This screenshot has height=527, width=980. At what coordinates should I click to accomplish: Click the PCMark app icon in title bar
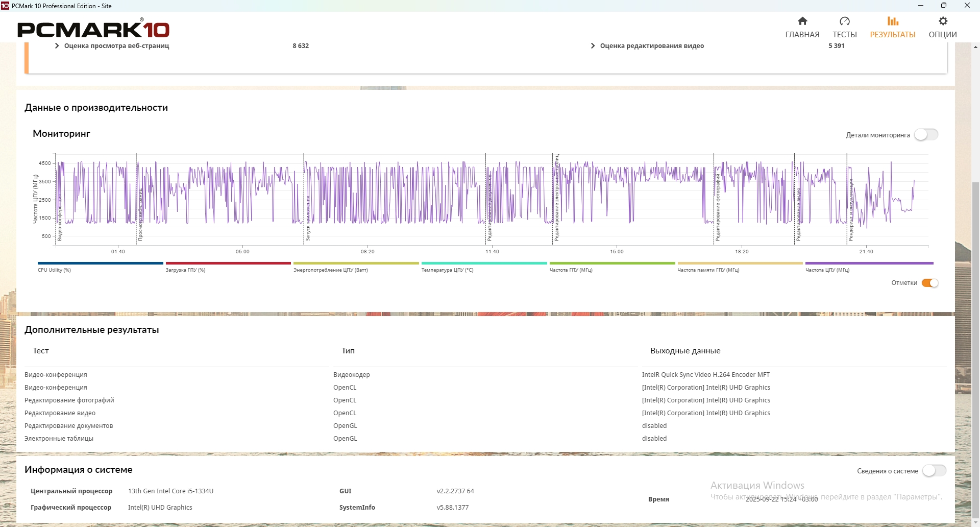tap(5, 6)
